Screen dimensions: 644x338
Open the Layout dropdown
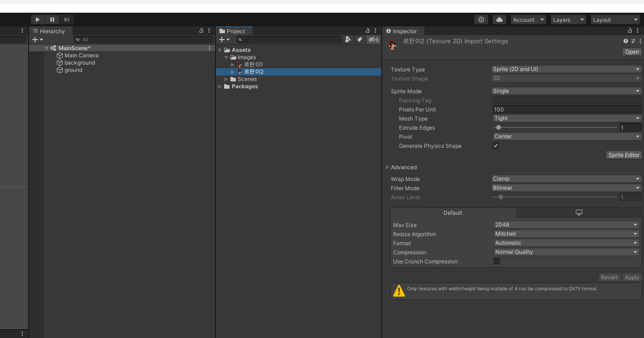615,20
